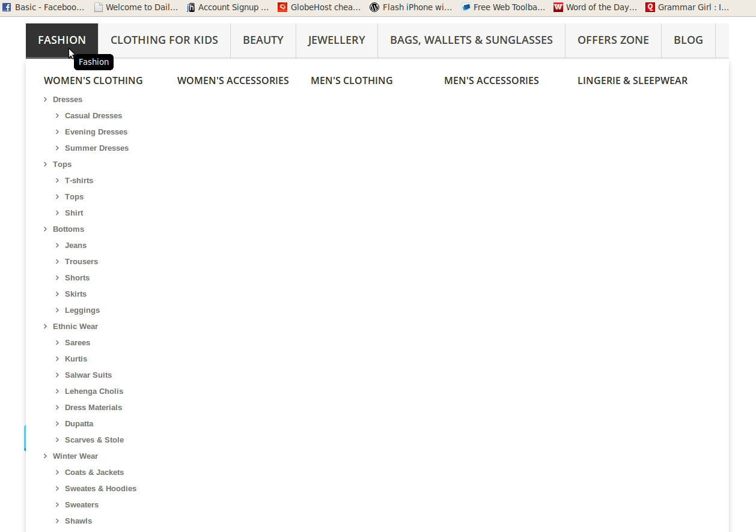
Task: Select Evening Dresses
Action: pos(96,132)
